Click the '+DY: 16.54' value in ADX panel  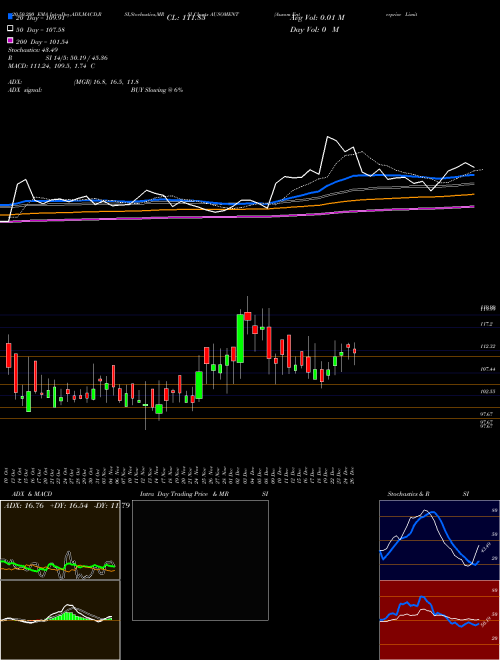click(x=68, y=505)
